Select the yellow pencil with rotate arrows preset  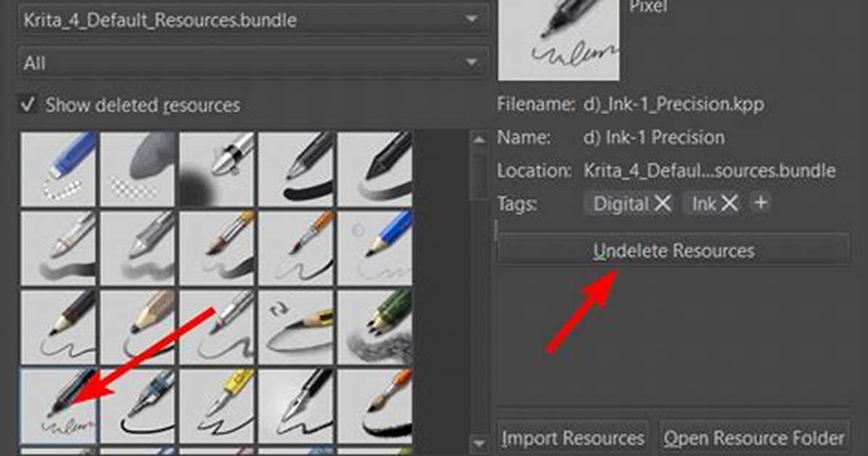click(296, 327)
